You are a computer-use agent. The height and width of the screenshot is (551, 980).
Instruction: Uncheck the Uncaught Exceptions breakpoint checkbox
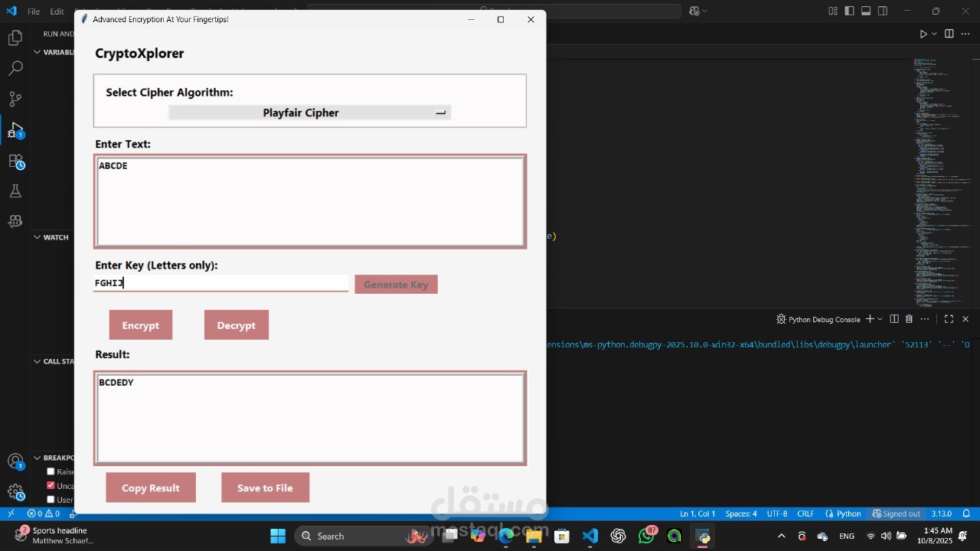pyautogui.click(x=51, y=485)
